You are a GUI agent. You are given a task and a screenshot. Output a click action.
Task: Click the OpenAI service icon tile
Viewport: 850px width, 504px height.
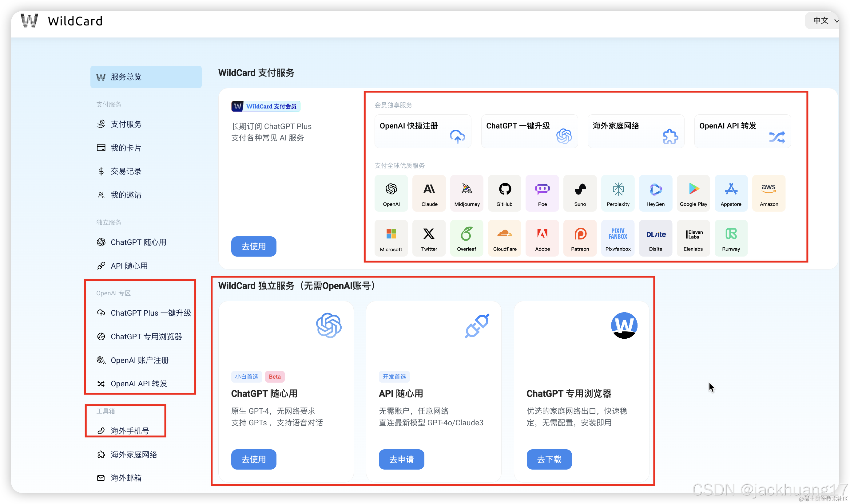click(391, 193)
